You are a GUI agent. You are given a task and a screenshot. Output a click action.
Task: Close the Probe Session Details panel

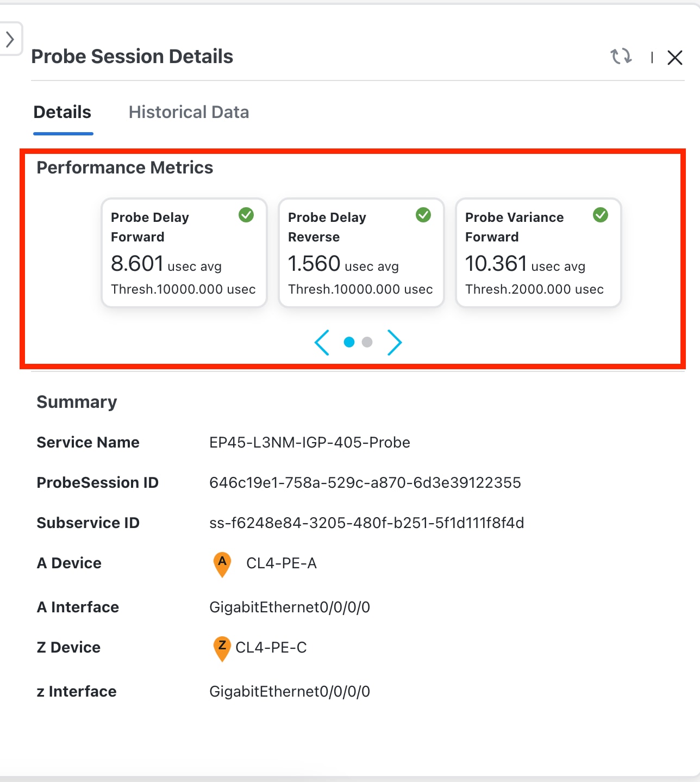(x=674, y=58)
